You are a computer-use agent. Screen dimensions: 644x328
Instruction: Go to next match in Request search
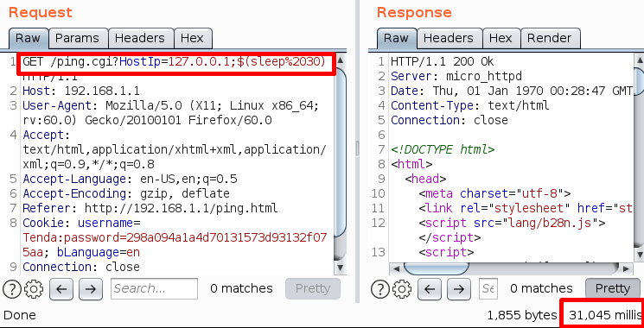(91, 289)
